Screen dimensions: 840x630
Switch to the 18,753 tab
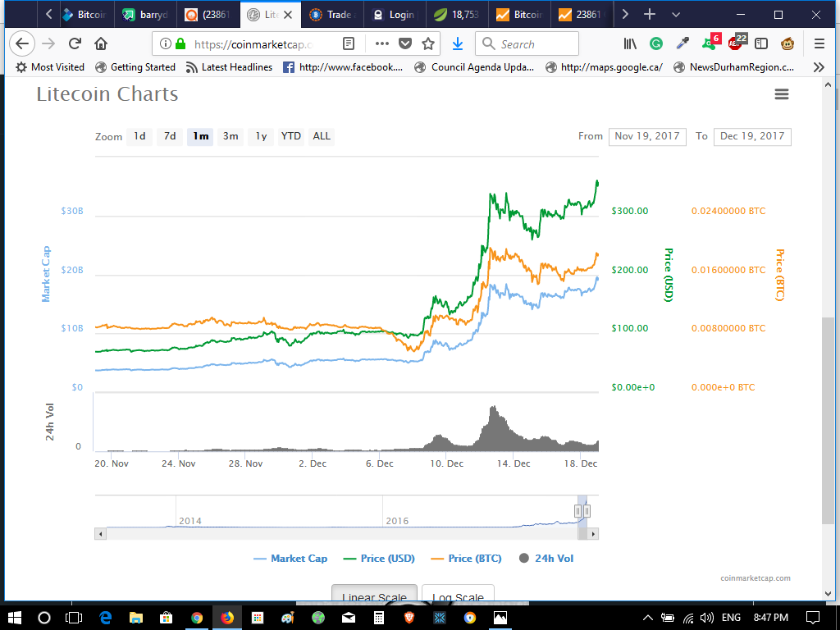[458, 15]
